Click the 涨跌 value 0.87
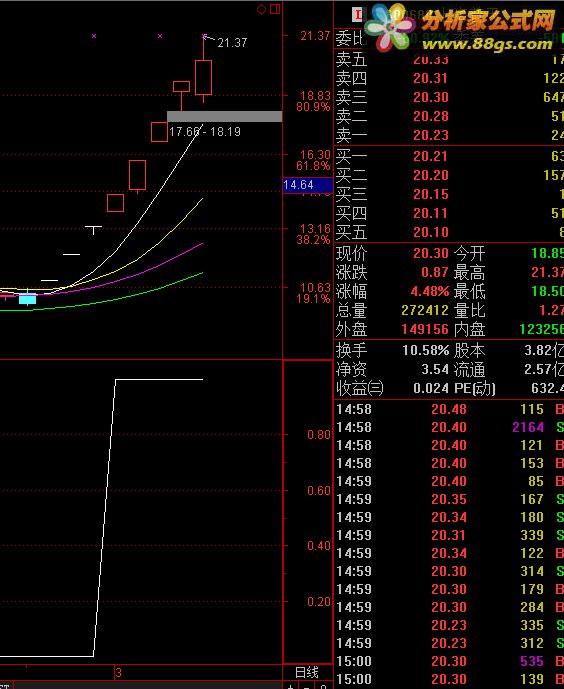Screen dimensions: 564x689 434,272
